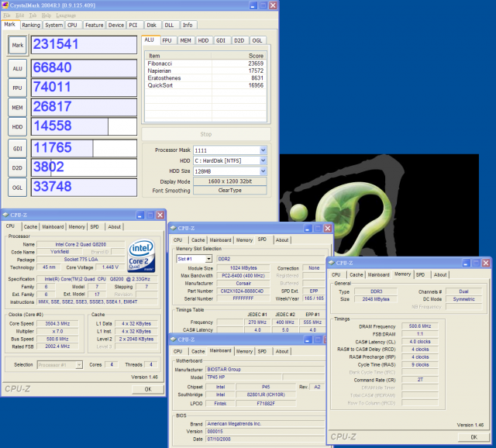Run the FPU benchmark button
This screenshot has width=496, height=448.
tap(17, 88)
